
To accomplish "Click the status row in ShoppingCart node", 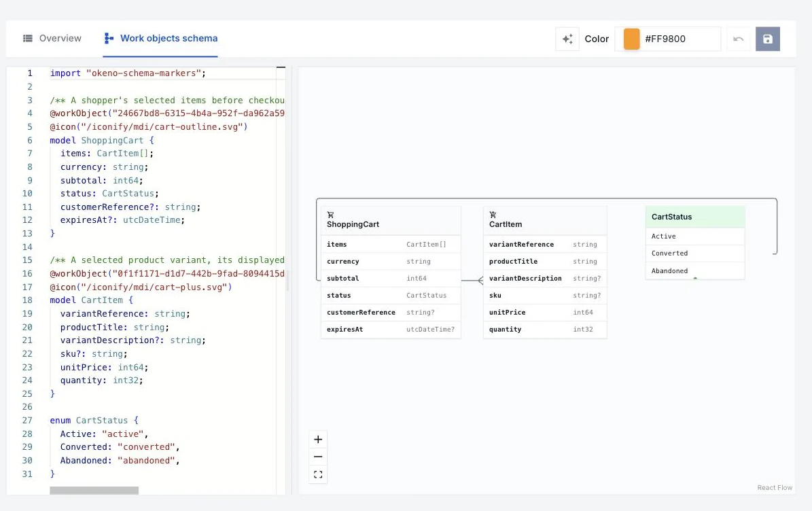I will click(x=391, y=296).
